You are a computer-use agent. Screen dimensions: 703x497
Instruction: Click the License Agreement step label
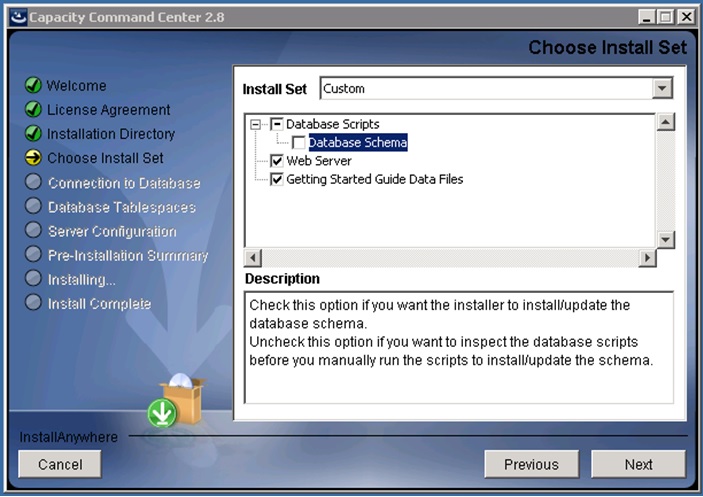pyautogui.click(x=108, y=109)
